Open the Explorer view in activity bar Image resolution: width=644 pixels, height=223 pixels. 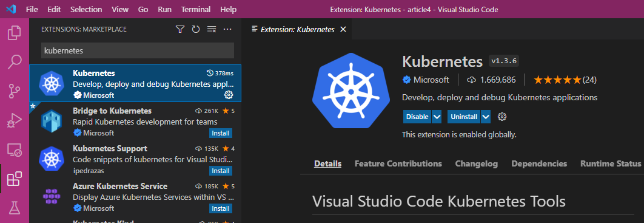tap(15, 32)
